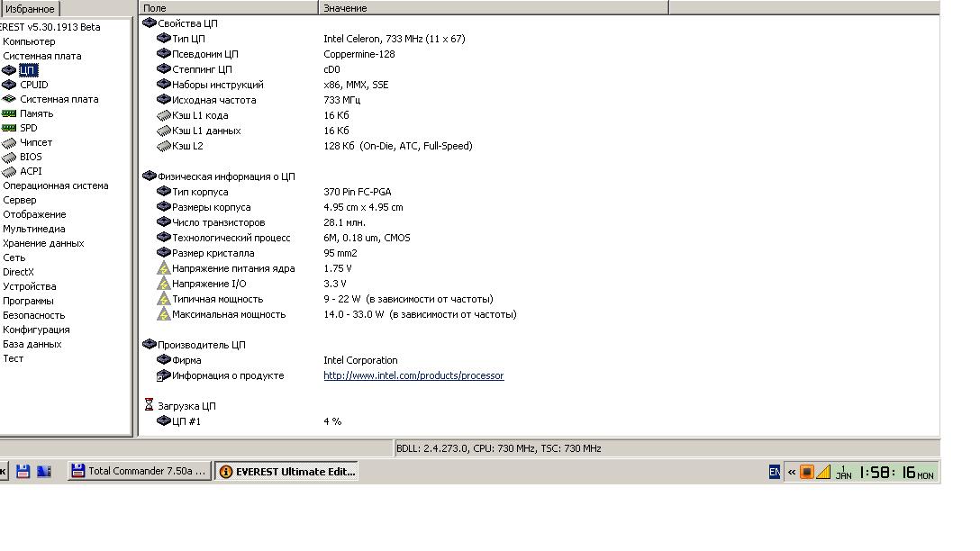Click the green Память memory module icon
The height and width of the screenshot is (551, 980).
pyautogui.click(x=9, y=113)
